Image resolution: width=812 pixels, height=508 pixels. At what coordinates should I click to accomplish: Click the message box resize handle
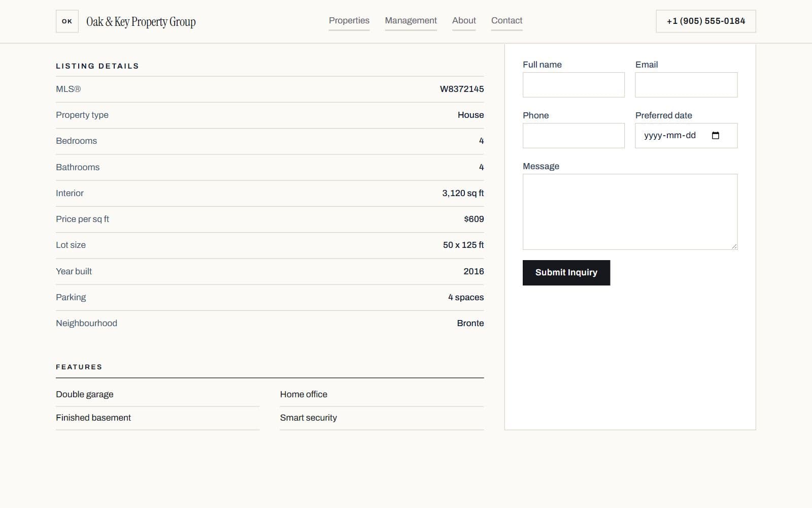[734, 246]
